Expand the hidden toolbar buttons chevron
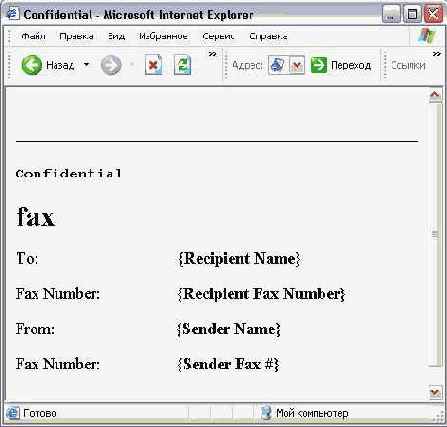Viewport: 447px width, 427px height. [212, 53]
